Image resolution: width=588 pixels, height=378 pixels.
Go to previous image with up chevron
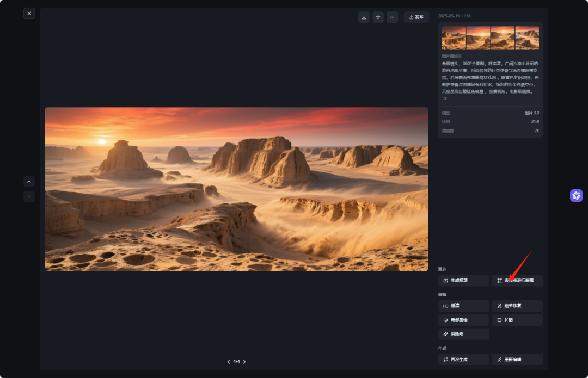[29, 182]
